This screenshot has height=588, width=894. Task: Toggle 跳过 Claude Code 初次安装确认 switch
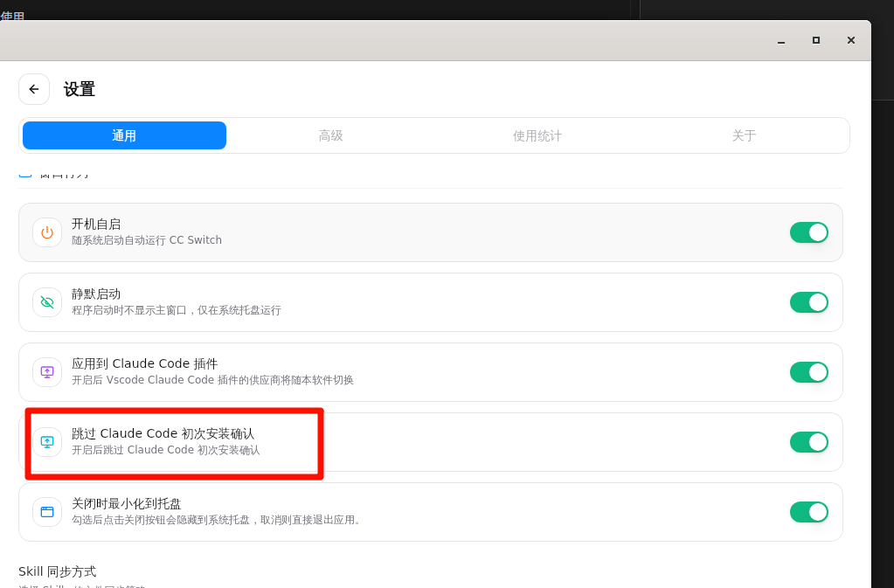808,442
